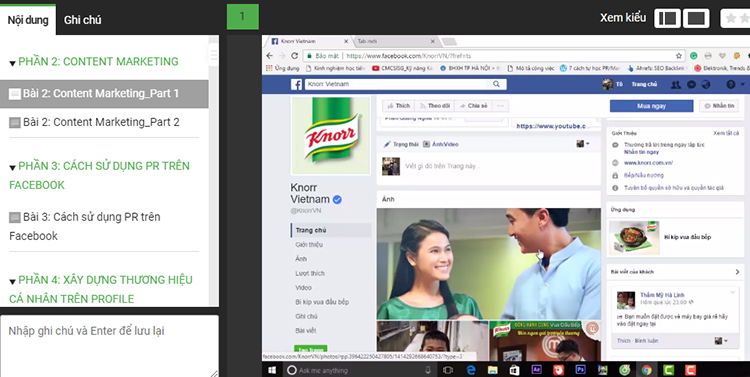Screen dimensions: 750x377
Task: Open friend requests icon
Action: click(675, 85)
